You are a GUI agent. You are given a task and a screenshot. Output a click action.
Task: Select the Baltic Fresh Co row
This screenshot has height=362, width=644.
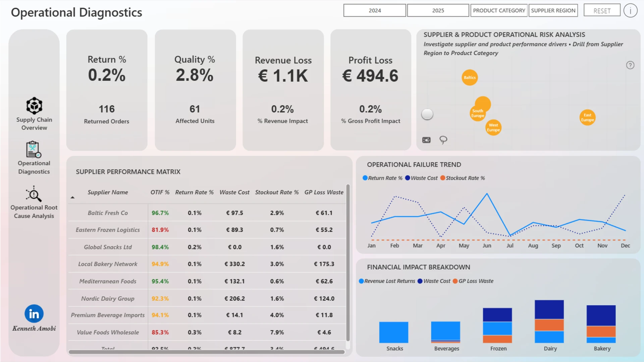pos(207,213)
